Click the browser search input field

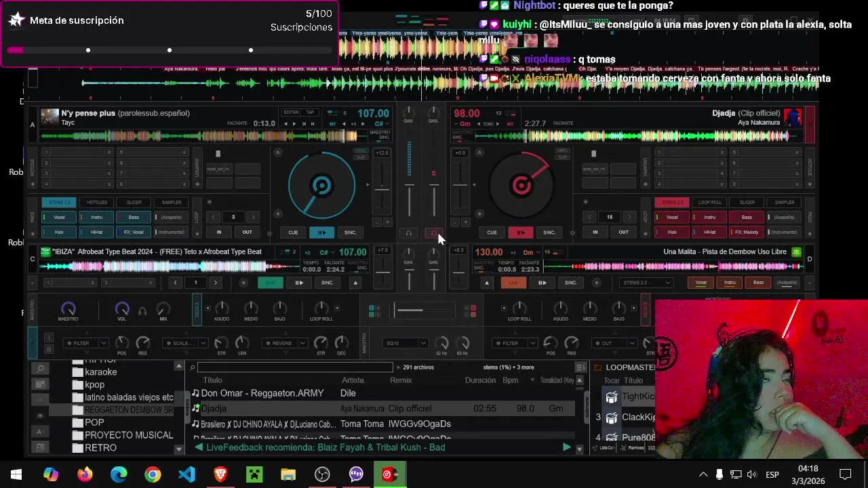tap(294, 367)
